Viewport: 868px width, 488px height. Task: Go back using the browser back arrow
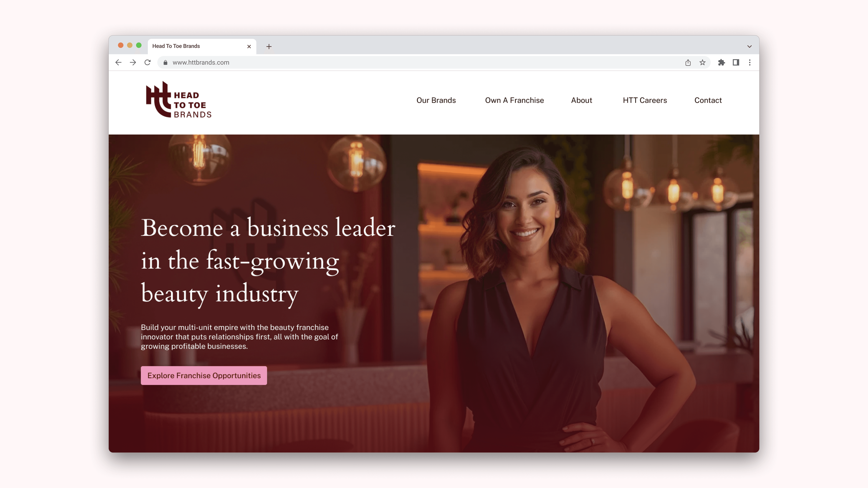coord(118,62)
